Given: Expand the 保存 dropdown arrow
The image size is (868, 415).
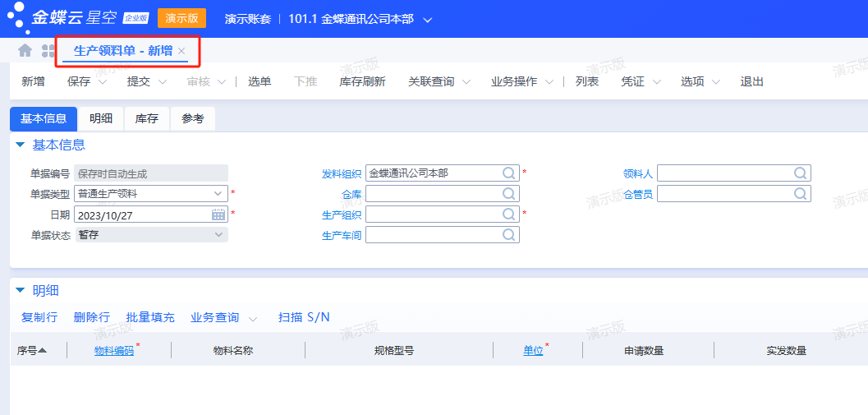Looking at the screenshot, I should 103,82.
